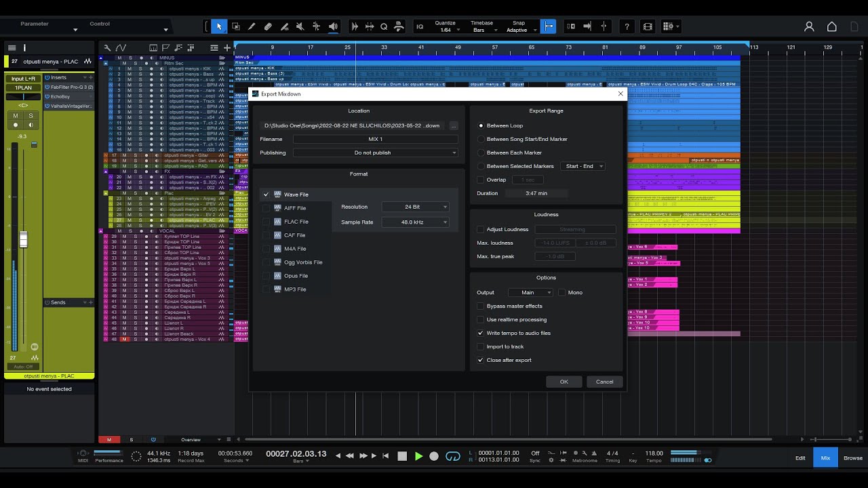Select the Eraser tool
Screen dimensions: 868x488
point(268,26)
